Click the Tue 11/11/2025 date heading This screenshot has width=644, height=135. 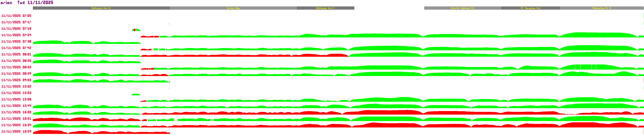pyautogui.click(x=35, y=3)
